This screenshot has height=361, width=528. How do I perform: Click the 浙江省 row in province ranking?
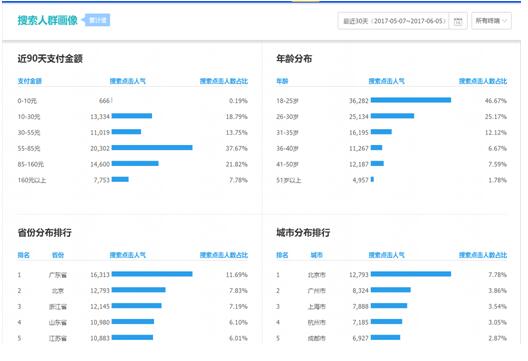tap(133, 306)
